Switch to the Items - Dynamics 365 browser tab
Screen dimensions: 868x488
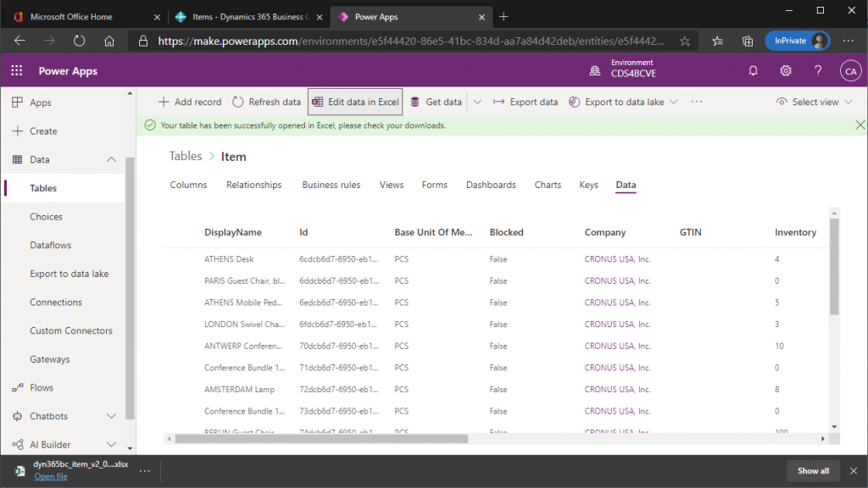(248, 17)
